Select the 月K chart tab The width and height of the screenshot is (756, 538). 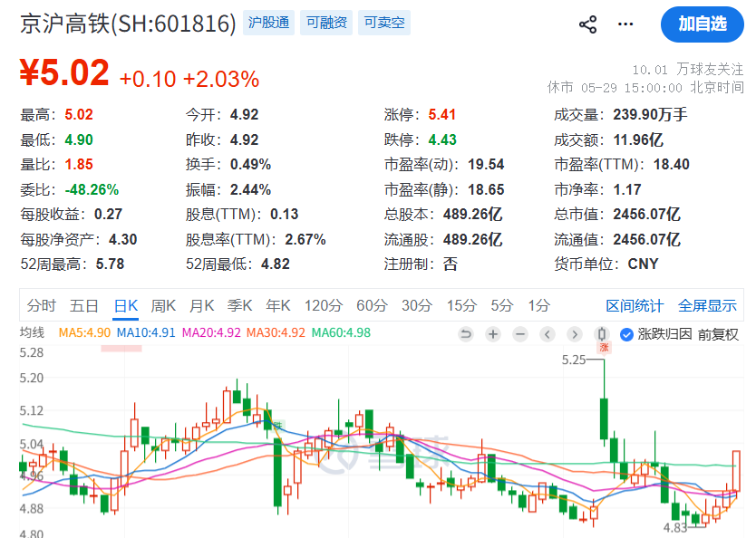(201, 305)
